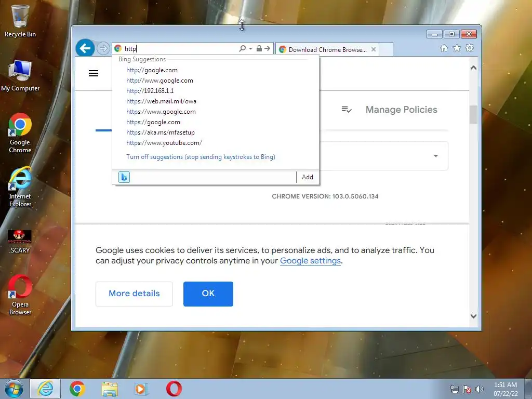This screenshot has height=399, width=532.
Task: Launch Chrome from the taskbar
Action: pos(77,389)
